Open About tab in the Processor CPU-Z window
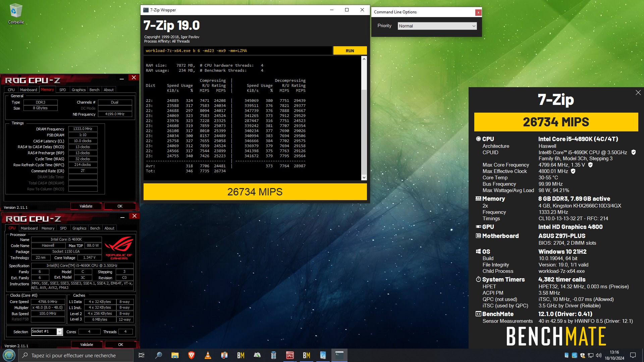Viewport: 644px width, 362px height. click(x=109, y=228)
